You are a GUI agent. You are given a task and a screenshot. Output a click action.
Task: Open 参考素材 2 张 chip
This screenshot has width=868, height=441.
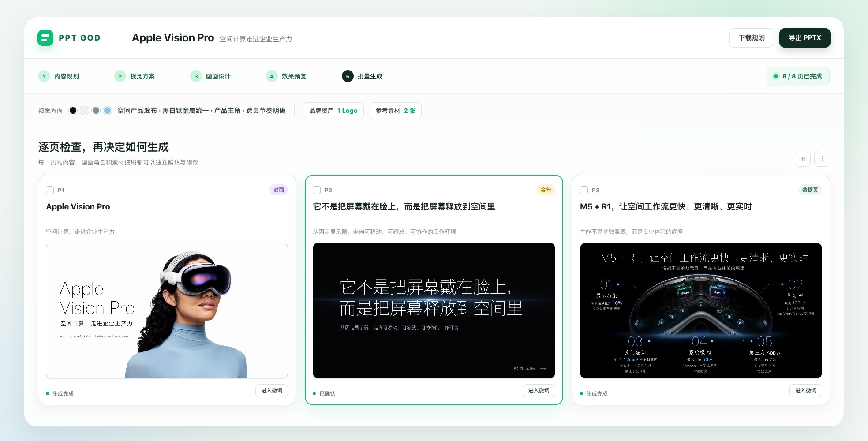(x=396, y=111)
